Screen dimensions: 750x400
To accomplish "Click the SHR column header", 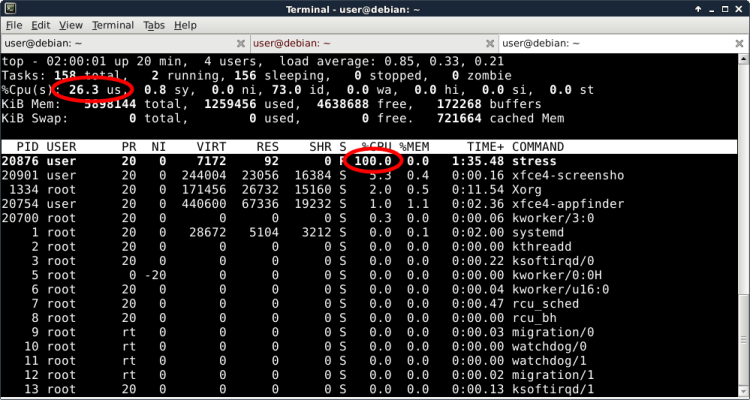I will point(320,147).
